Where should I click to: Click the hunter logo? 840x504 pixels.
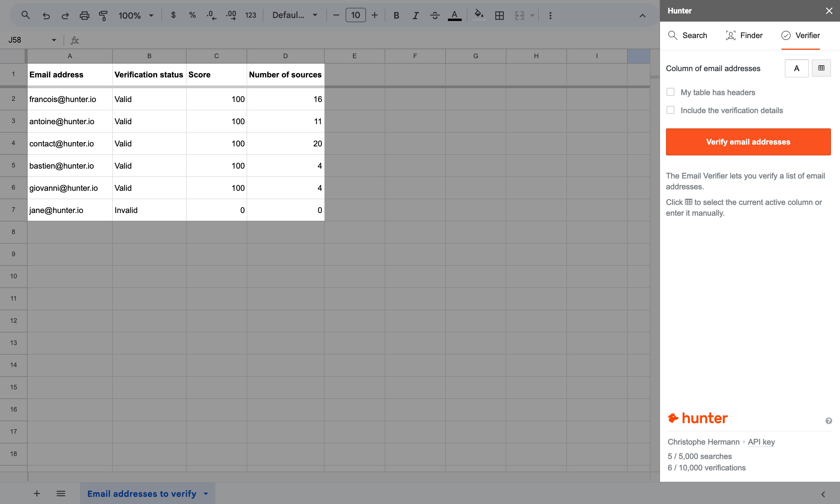point(697,418)
